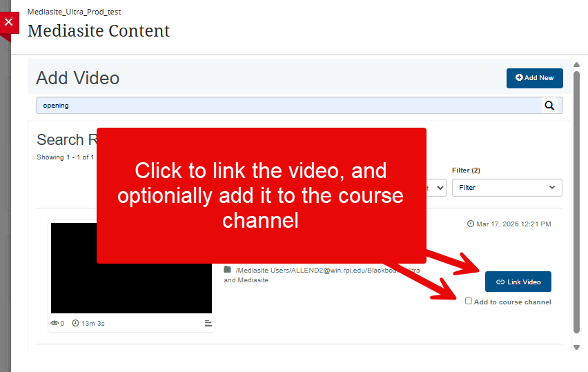Click the magnifier search icon
This screenshot has height=372, width=588.
tap(549, 106)
